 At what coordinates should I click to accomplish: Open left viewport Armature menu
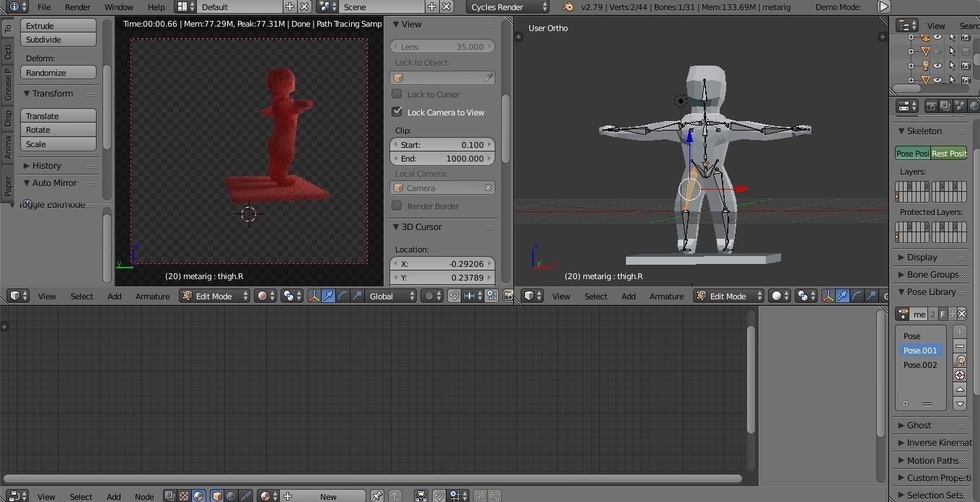(x=153, y=296)
